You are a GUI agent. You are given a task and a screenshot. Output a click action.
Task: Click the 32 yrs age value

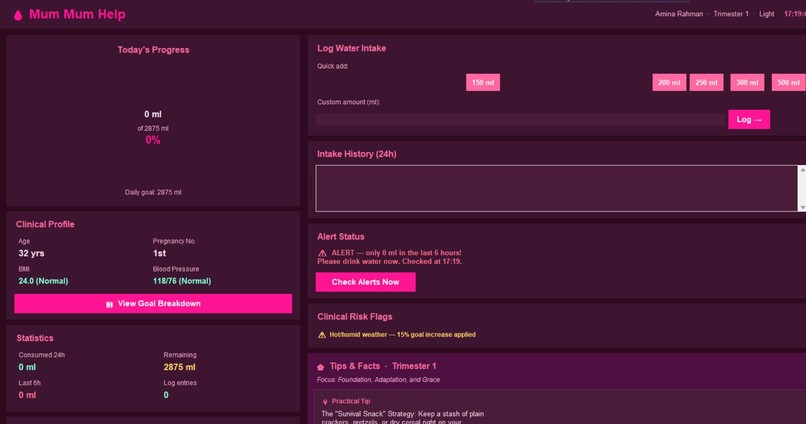(31, 253)
